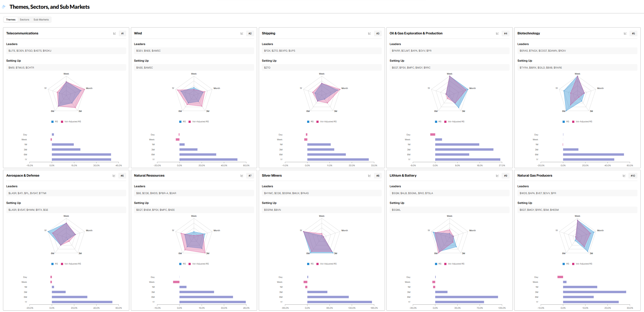This screenshot has width=644, height=312.
Task: Switch to the Sectors tab
Action: (24, 20)
